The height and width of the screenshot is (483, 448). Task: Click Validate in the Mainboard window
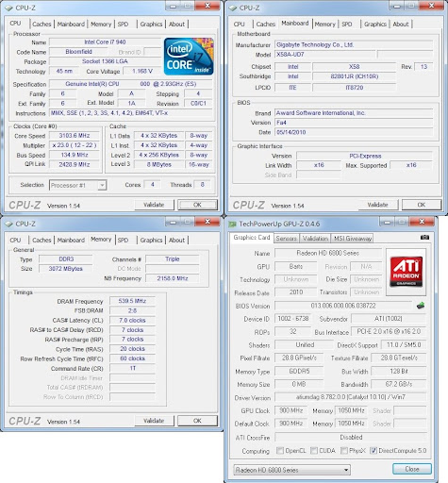pyautogui.click(x=378, y=205)
